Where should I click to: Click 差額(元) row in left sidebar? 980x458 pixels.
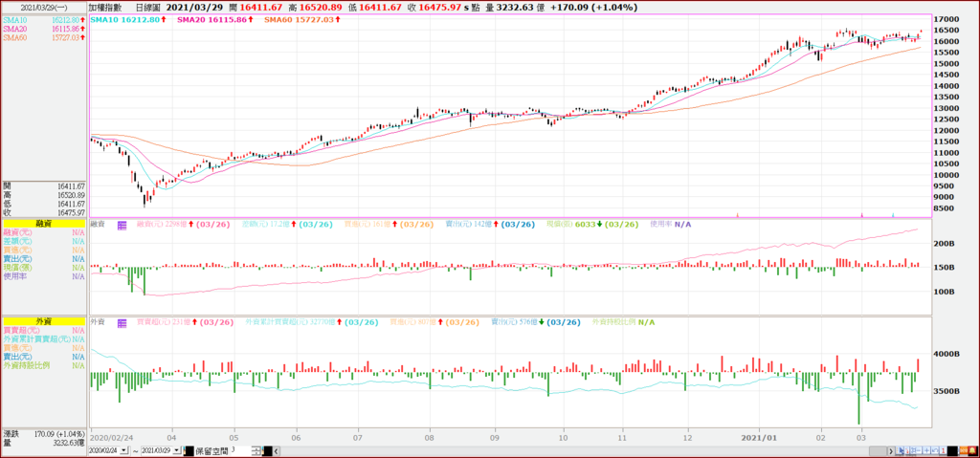pos(44,241)
